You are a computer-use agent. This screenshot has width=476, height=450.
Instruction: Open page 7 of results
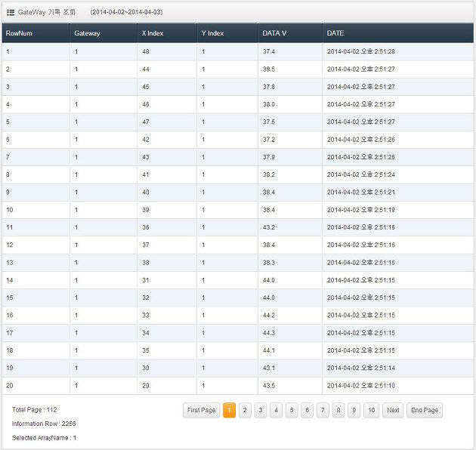[323, 410]
